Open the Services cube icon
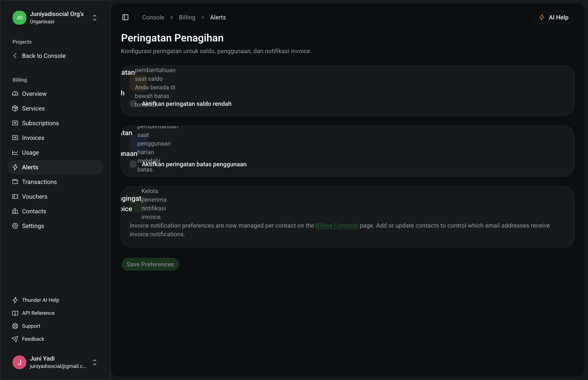Image resolution: width=588 pixels, height=380 pixels. pyautogui.click(x=15, y=108)
